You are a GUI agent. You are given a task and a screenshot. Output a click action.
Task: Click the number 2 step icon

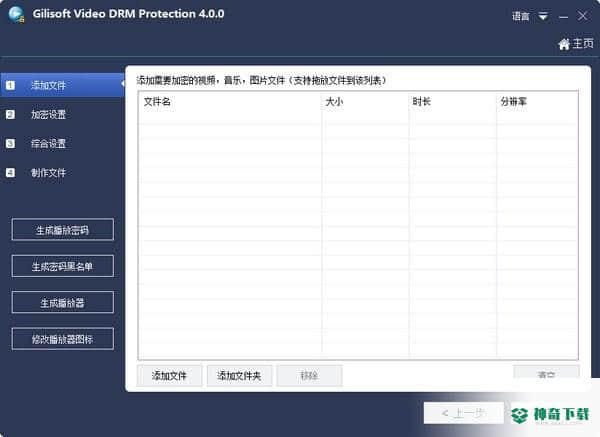coord(10,114)
